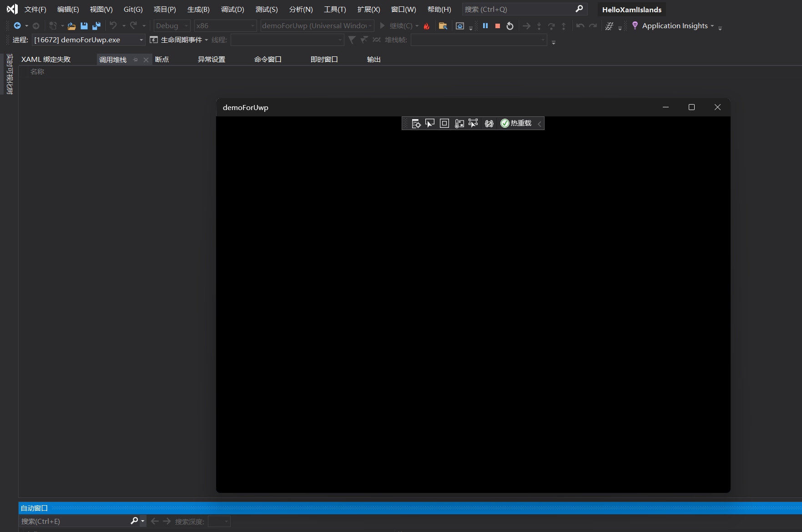Open the 文件(F) menu
This screenshot has height=532, width=802.
(x=35, y=10)
